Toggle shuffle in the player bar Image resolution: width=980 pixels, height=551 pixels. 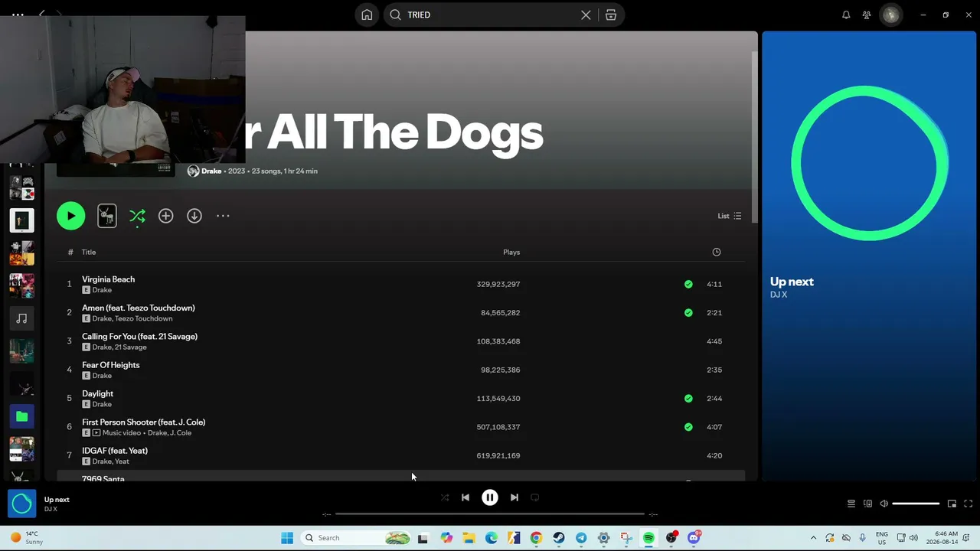click(x=445, y=497)
